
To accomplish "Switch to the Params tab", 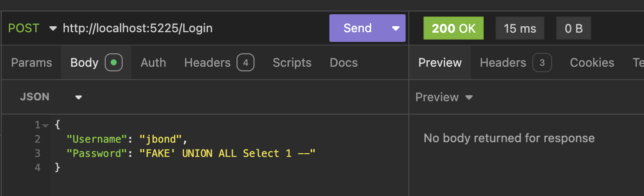I will tap(31, 63).
